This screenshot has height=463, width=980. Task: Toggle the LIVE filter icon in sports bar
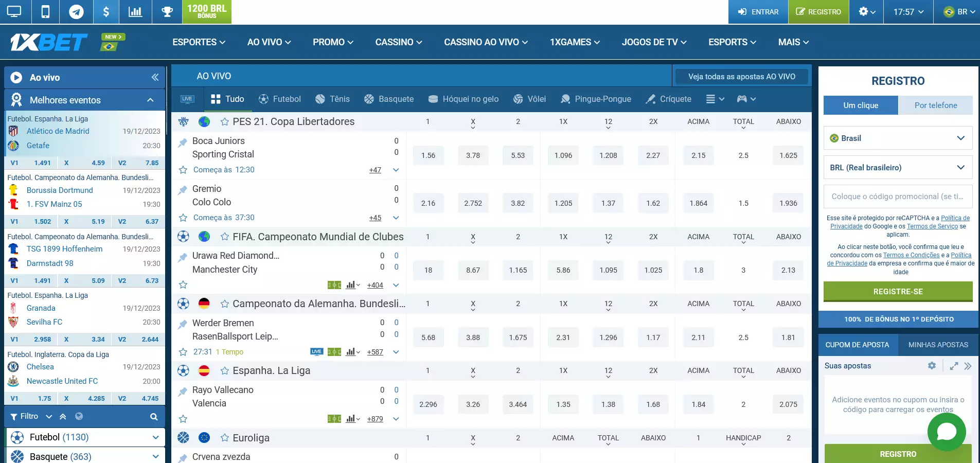pos(187,99)
